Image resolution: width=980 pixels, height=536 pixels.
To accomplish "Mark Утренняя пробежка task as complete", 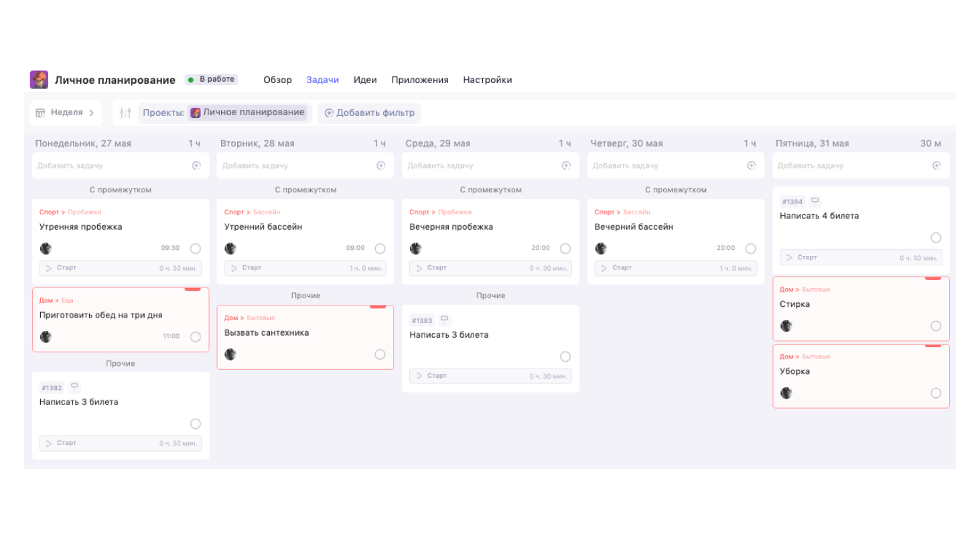I will pos(195,249).
